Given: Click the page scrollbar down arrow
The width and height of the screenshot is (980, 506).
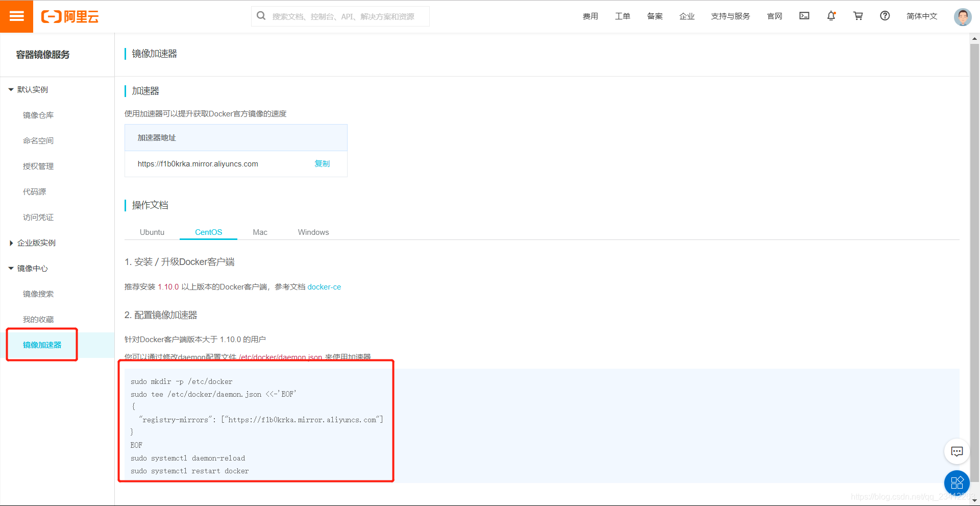Looking at the screenshot, I should click(974, 501).
